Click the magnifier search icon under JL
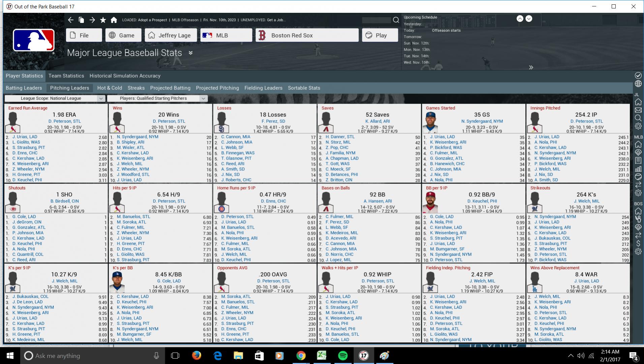The image size is (644, 364). click(x=638, y=118)
